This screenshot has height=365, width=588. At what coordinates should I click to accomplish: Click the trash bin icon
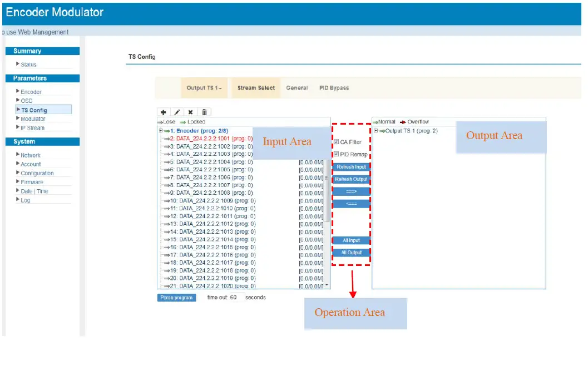[x=204, y=112]
